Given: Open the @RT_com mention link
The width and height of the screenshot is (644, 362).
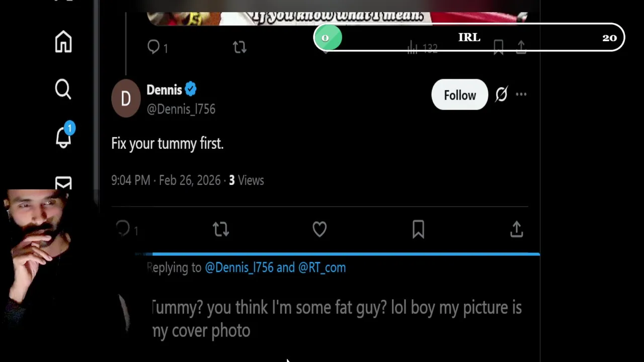Looking at the screenshot, I should pos(322,267).
